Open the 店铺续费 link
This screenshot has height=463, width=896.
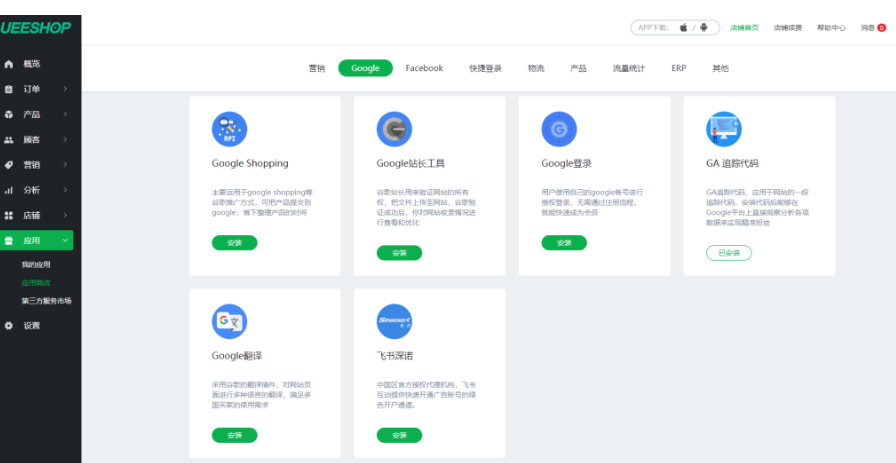pyautogui.click(x=787, y=27)
